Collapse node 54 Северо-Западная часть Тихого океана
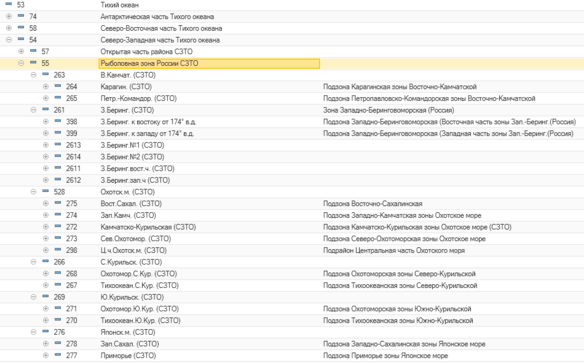584x363 pixels. 9,39
